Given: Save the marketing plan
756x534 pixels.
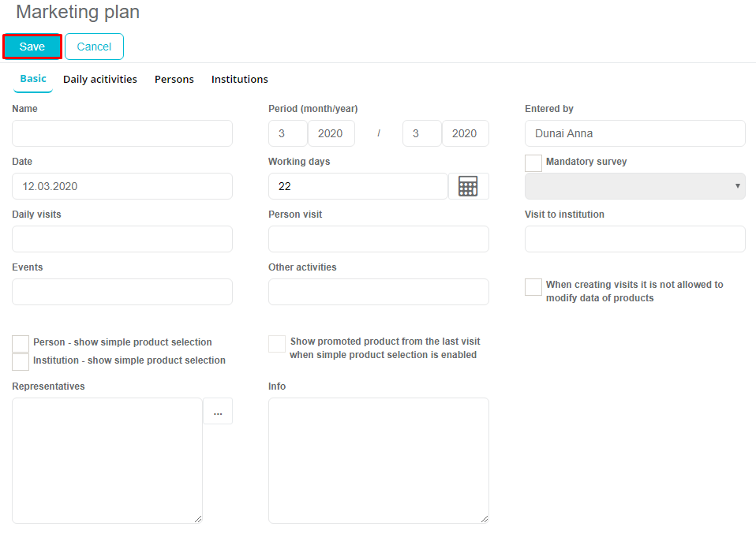Looking at the screenshot, I should click(x=32, y=47).
